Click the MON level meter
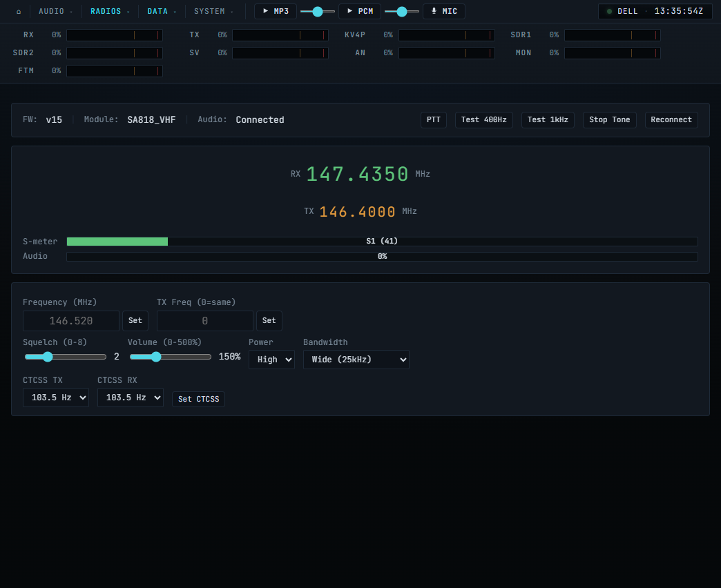This screenshot has width=721, height=588. 613,53
